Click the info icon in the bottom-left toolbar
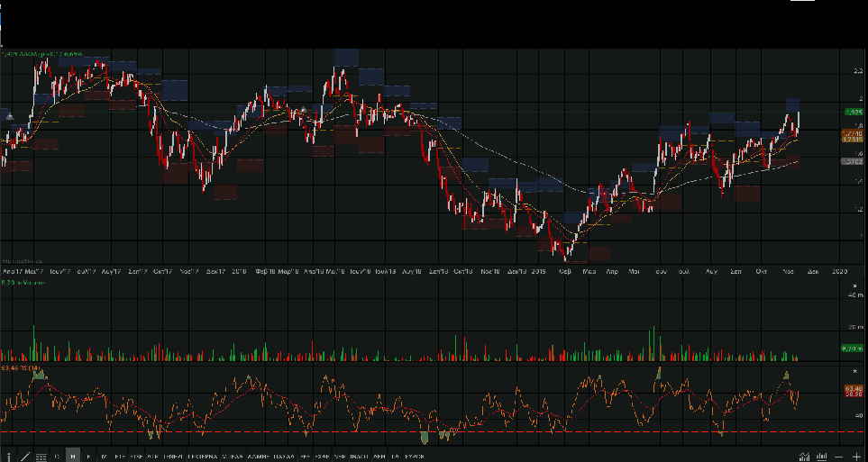This screenshot has width=868, height=462. [x=9, y=457]
